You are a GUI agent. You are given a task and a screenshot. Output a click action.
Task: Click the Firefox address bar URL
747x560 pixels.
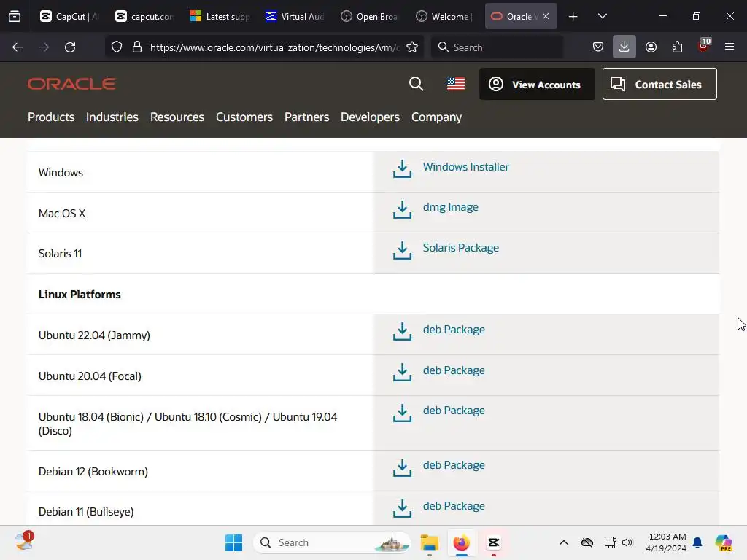point(274,47)
